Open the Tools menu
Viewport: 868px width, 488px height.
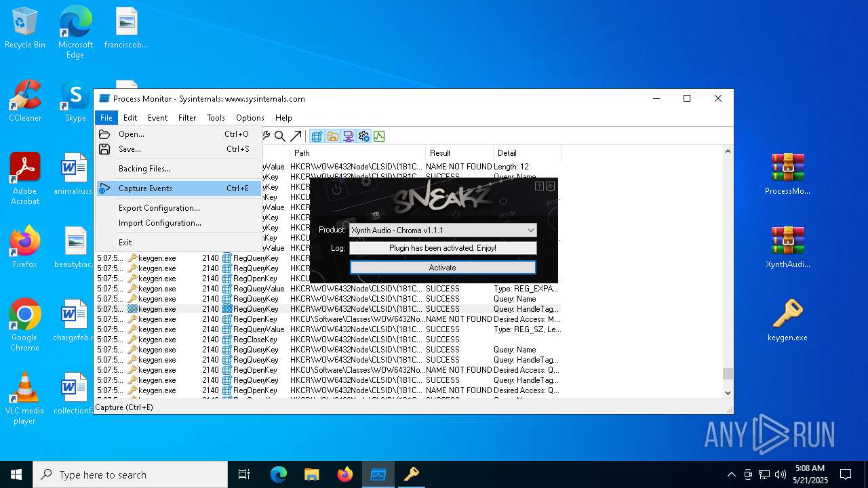coord(216,117)
